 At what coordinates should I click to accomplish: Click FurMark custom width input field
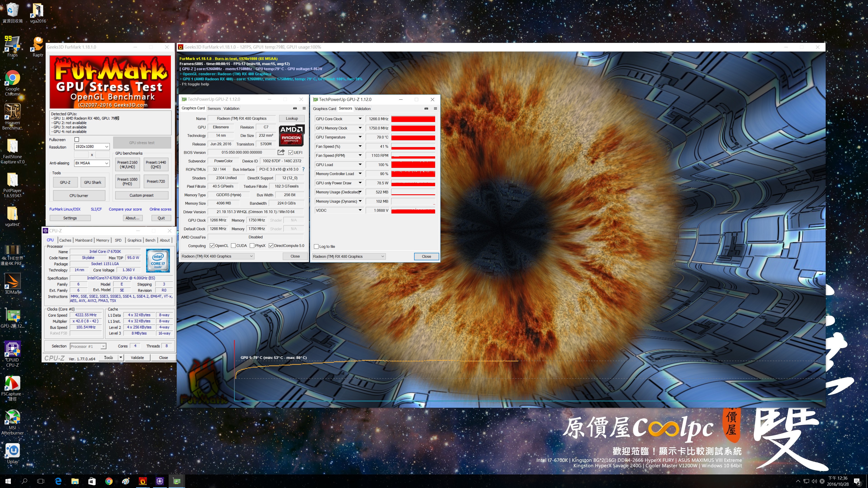coord(81,155)
